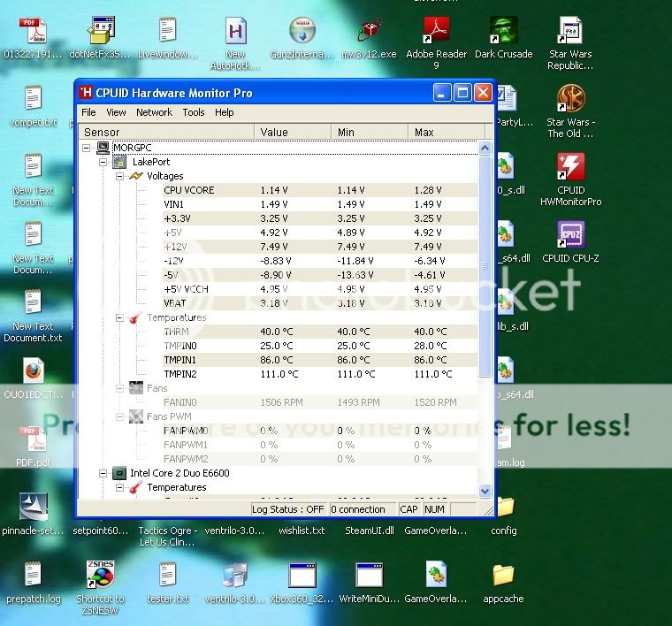Viewport: 672px width, 626px height.
Task: Collapse the Fans PWM section
Action: [120, 416]
